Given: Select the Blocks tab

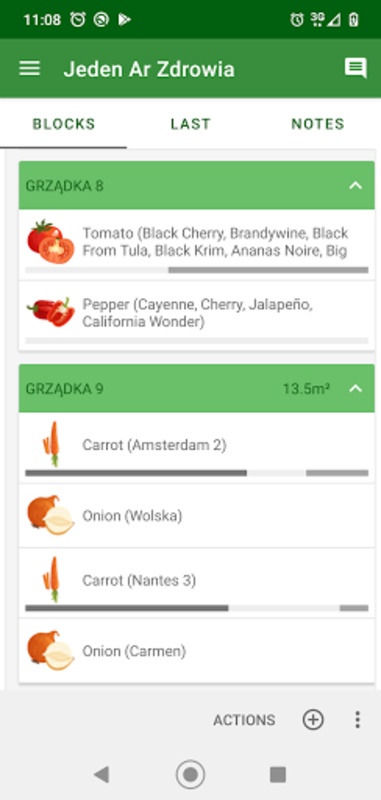Looking at the screenshot, I should [x=64, y=124].
